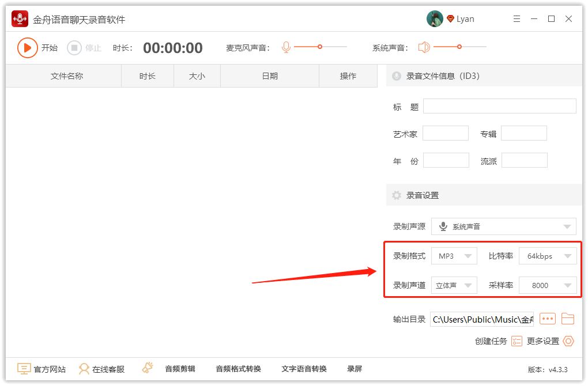The height and width of the screenshot is (386, 588).
Task: Click the Lyan user avatar
Action: point(435,19)
